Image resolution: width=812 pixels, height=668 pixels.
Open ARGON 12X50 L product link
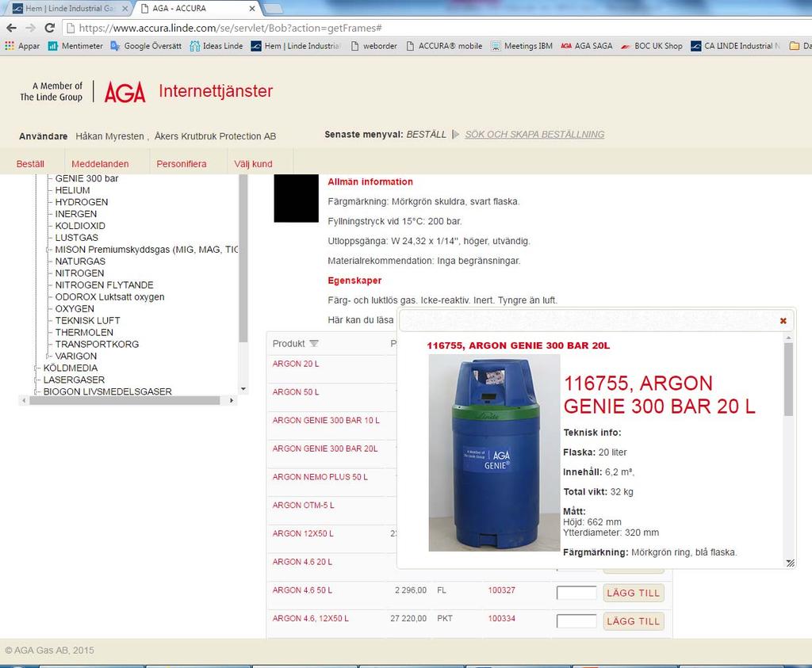point(303,533)
